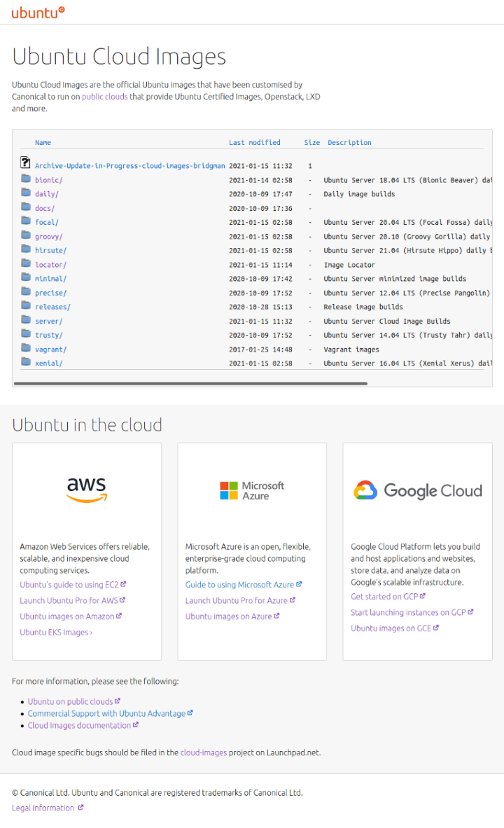Click the 'Daily image builds' description text
Viewport: 504px width, 828px height.
click(x=359, y=194)
